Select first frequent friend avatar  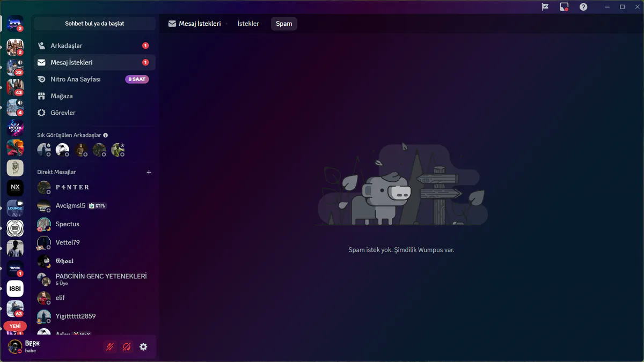click(44, 150)
